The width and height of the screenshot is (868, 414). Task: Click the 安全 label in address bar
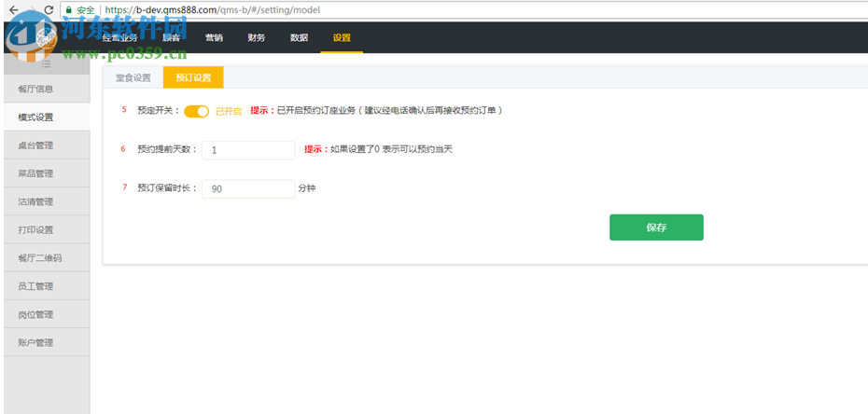[x=86, y=10]
